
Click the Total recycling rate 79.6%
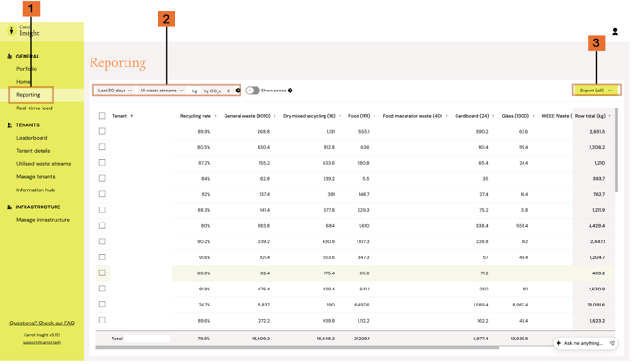pyautogui.click(x=204, y=339)
